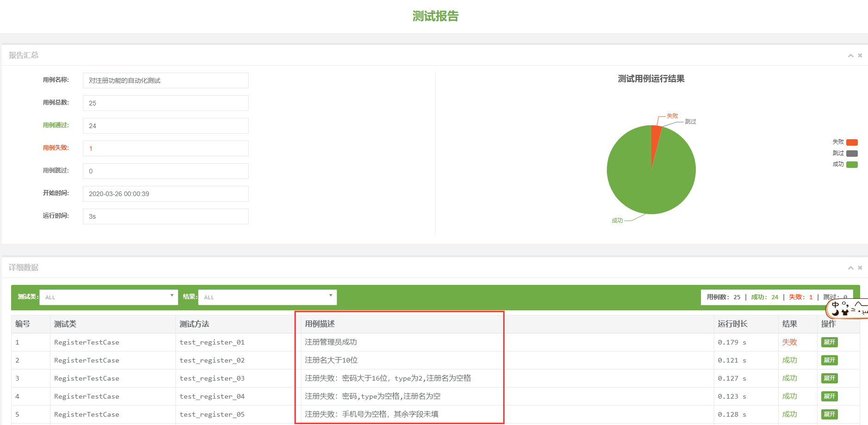Click 展开 on test_register_04 row
Viewport: 868px width, 425px height.
pyautogui.click(x=830, y=396)
